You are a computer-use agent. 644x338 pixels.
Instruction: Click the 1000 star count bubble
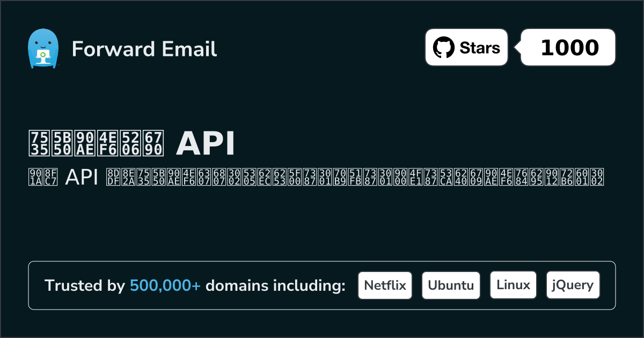click(569, 48)
